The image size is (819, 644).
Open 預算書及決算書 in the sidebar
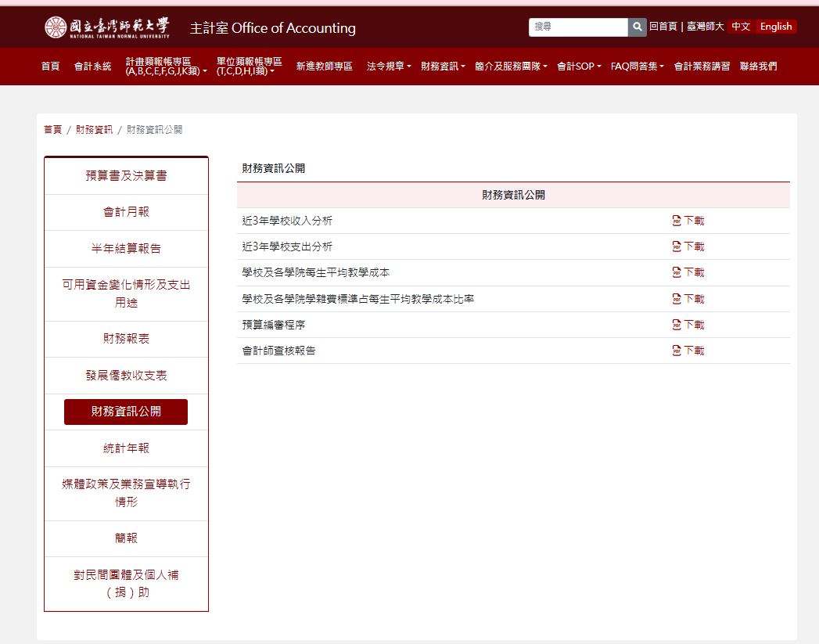(126, 176)
